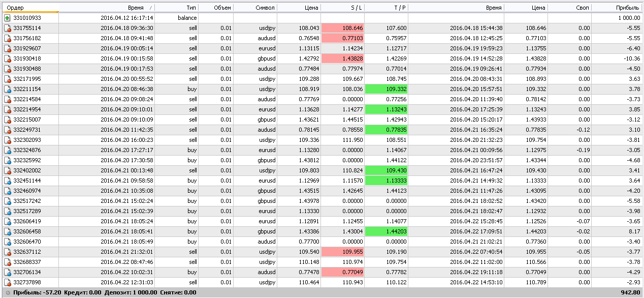The height and width of the screenshot is (298, 644).
Task: Click the swap value -0.19
Action: 583,150
